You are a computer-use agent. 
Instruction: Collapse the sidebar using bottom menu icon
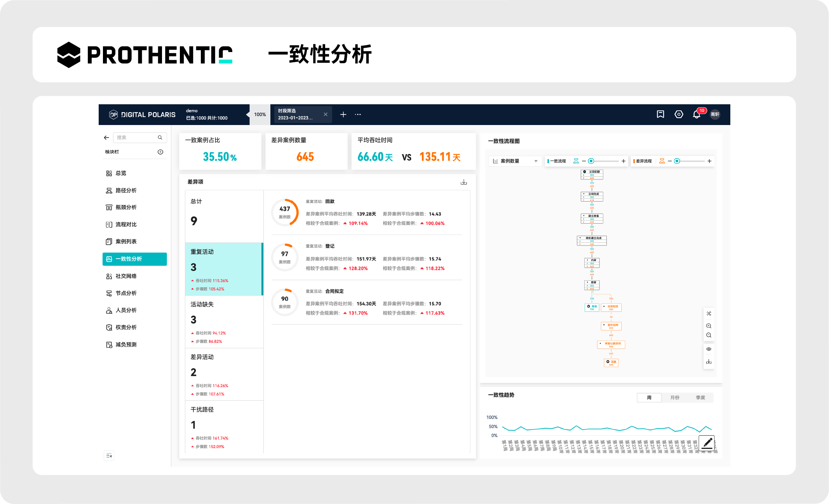(x=109, y=455)
